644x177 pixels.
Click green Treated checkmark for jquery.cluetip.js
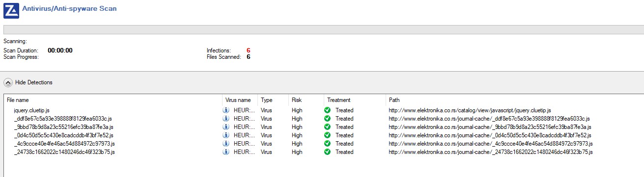click(328, 110)
